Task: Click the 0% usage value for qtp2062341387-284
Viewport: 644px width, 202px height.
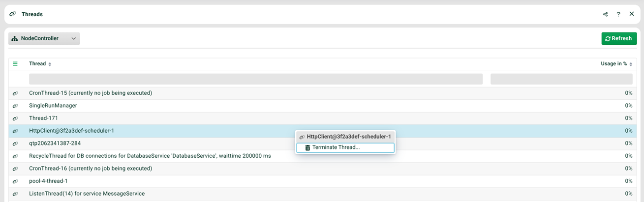Action: tap(628, 144)
